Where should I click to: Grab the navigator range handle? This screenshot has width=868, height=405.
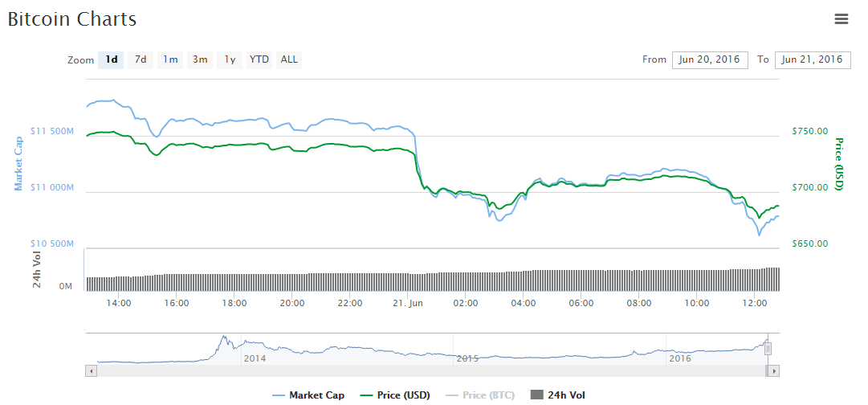(768, 349)
